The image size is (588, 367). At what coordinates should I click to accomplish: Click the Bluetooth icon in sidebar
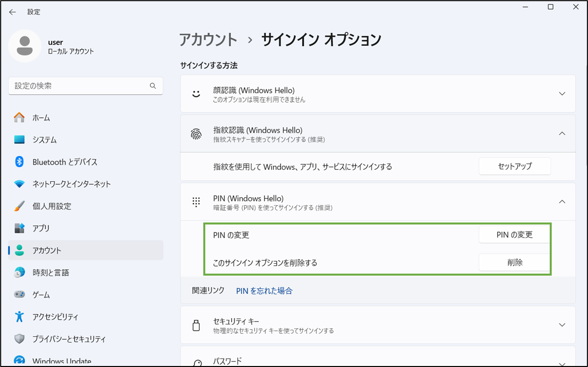click(19, 162)
